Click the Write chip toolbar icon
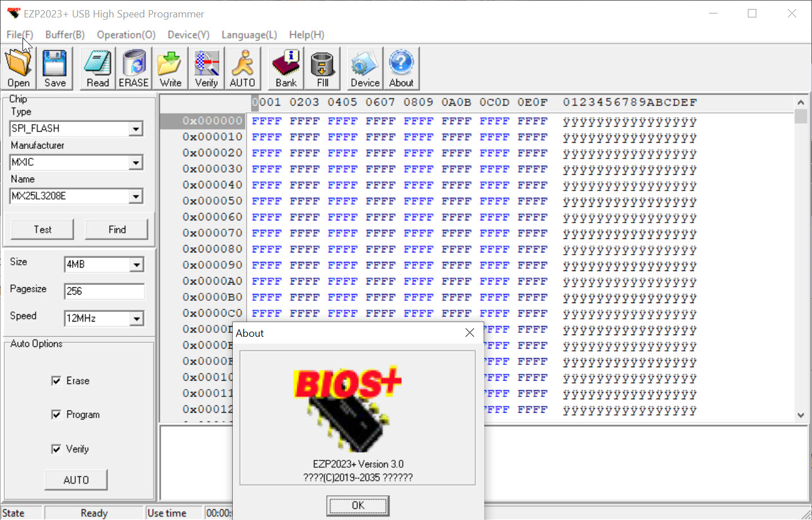Viewport: 812px width, 520px height. click(x=170, y=68)
